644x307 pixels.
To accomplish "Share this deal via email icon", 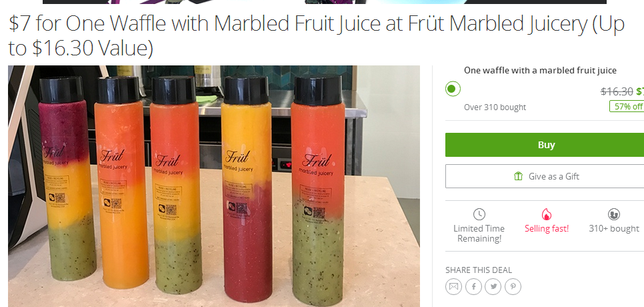I will point(453,286).
